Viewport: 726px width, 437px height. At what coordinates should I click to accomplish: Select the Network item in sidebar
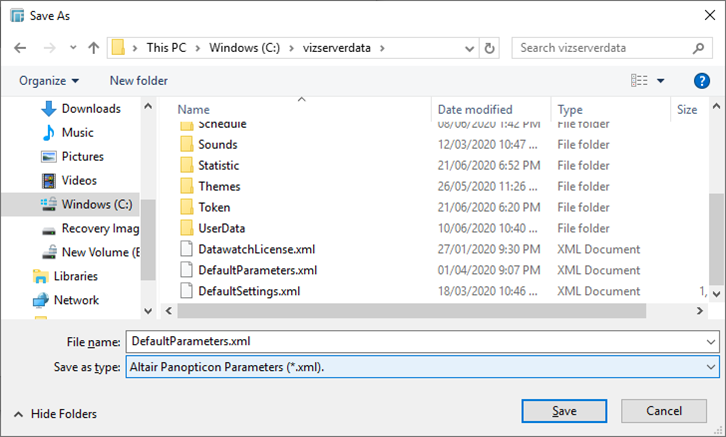(x=76, y=300)
